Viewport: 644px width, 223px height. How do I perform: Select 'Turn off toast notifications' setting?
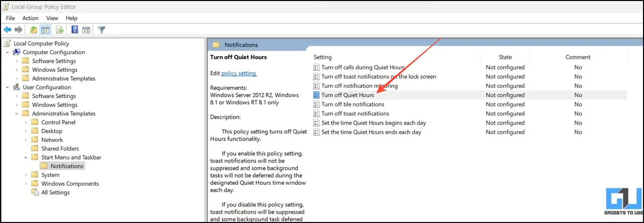click(x=355, y=114)
